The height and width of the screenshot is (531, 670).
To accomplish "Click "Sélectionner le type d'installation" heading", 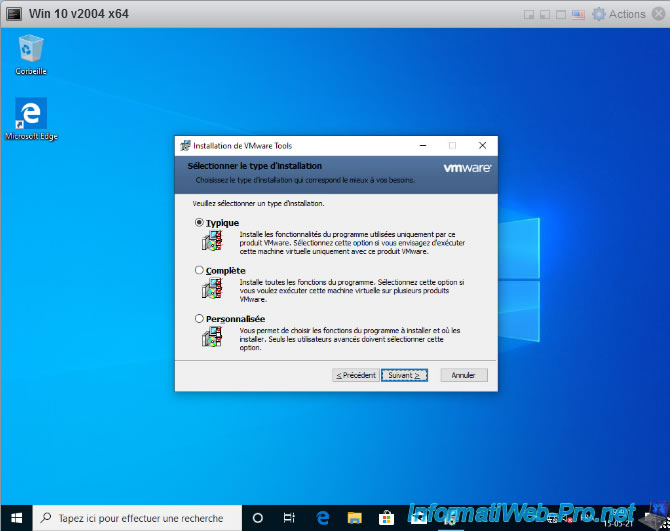I will point(255,166).
